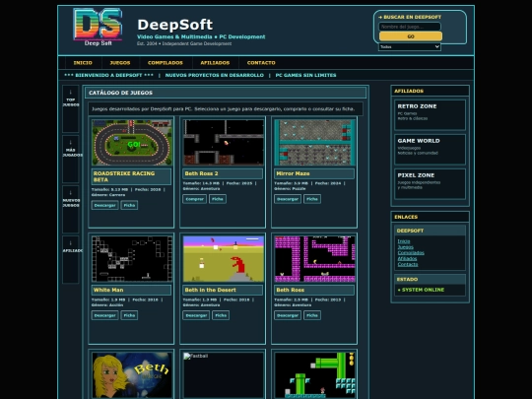Click the DeepSoft DS logo
Screen dimensions: 532x399
[99, 28]
